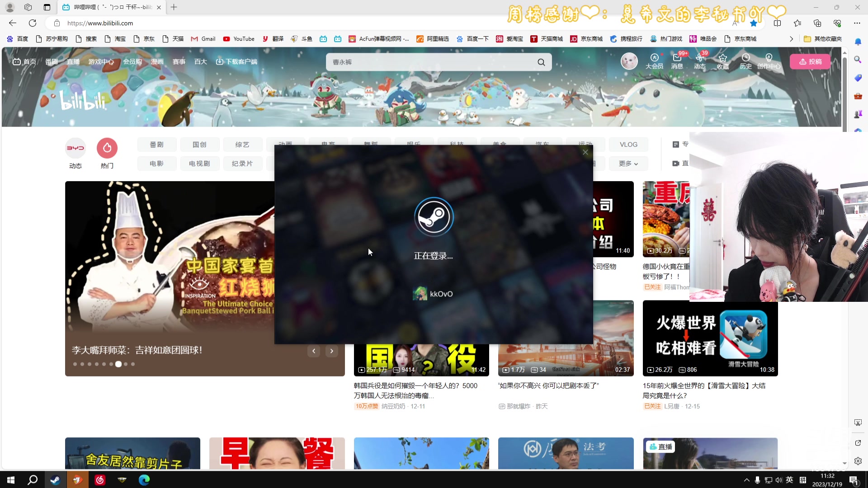The image size is (868, 488).
Task: Open split screen icon in browser toolbar
Action: pos(777,23)
